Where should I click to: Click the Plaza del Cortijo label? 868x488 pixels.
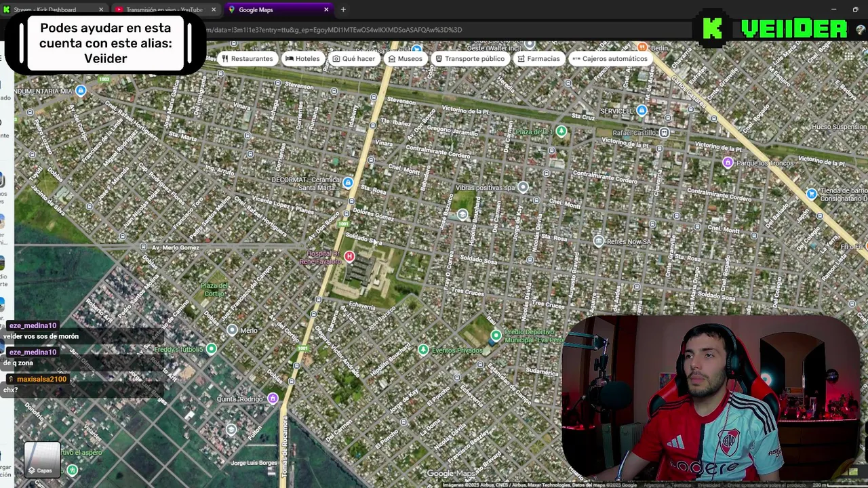click(215, 289)
